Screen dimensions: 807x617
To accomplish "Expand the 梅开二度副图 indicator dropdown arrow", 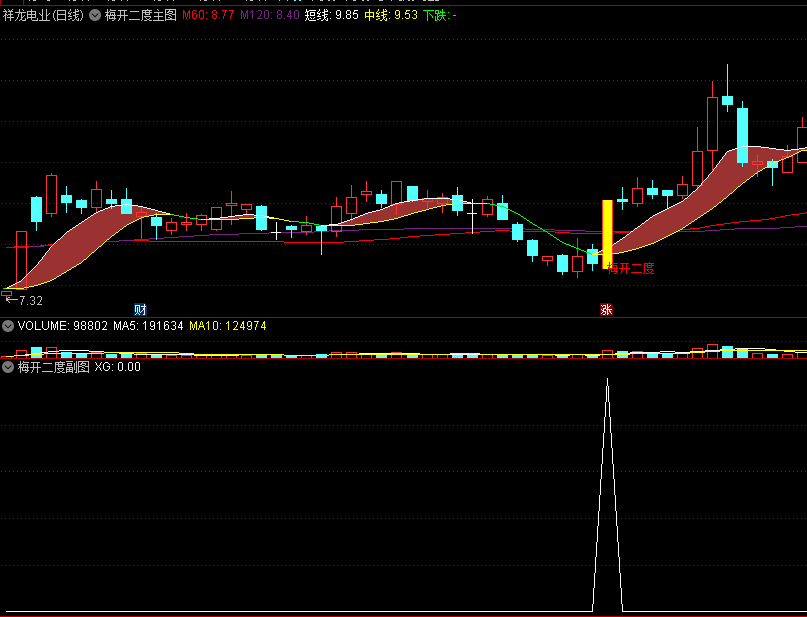I will [x=8, y=367].
